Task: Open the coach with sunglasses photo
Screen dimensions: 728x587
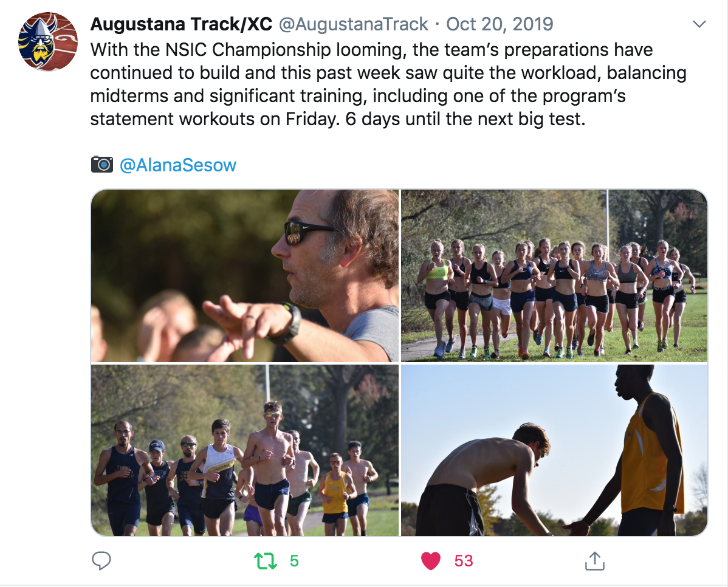Action: tap(245, 275)
